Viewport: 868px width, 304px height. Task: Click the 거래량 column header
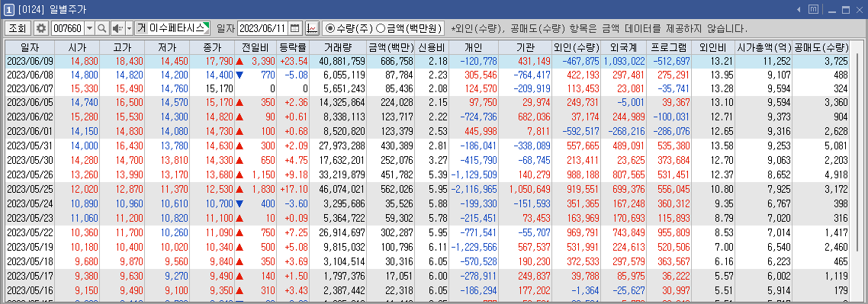(x=338, y=47)
